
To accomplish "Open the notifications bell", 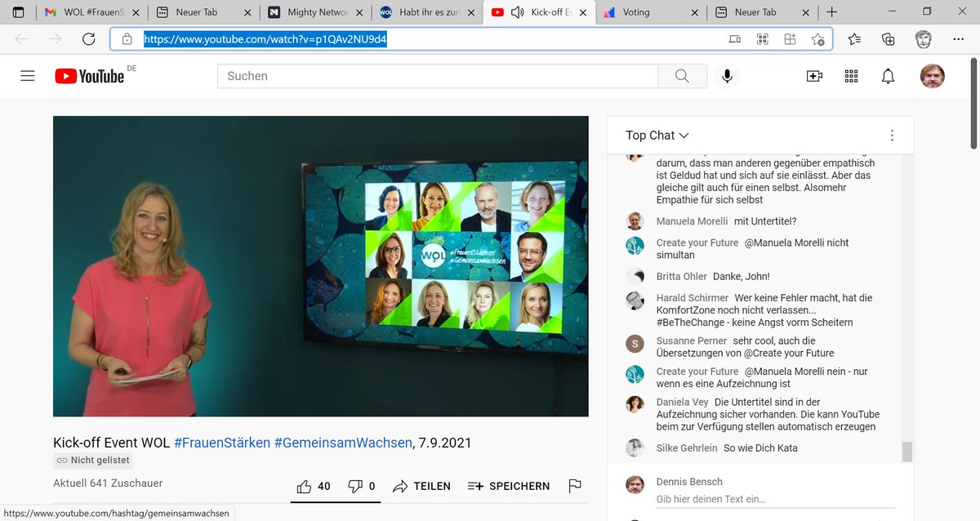I will point(888,76).
